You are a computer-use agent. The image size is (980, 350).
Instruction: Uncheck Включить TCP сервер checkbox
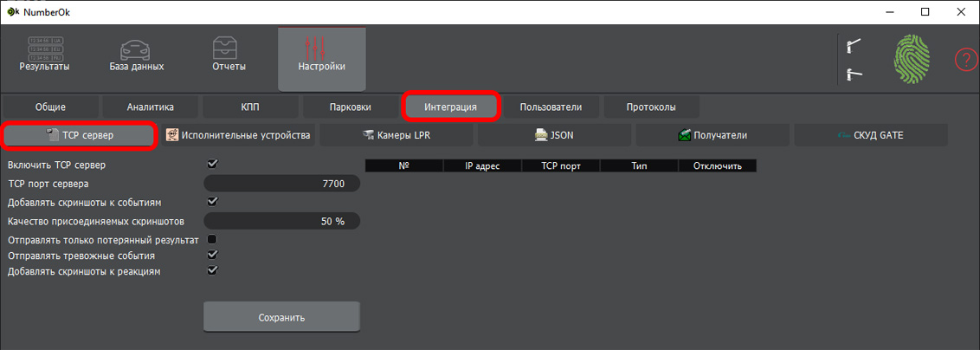[212, 164]
